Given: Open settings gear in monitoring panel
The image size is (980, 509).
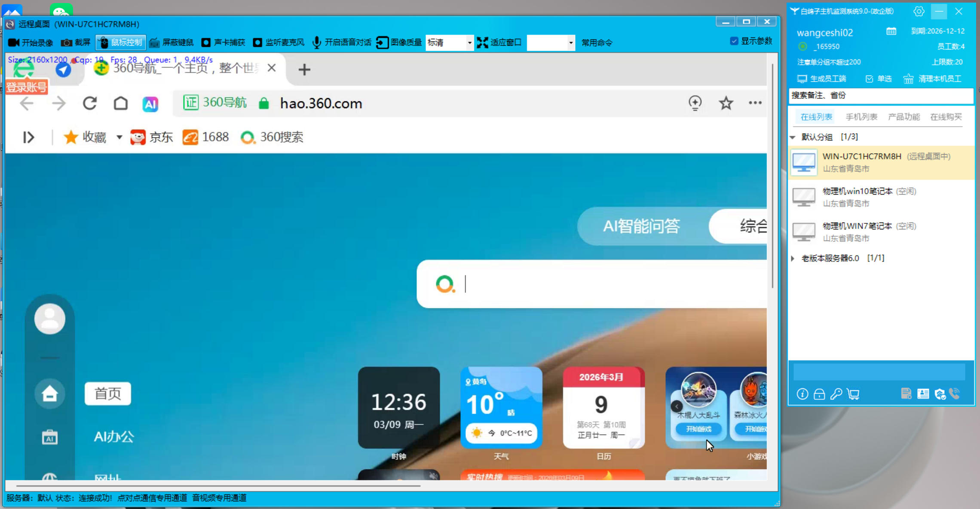Looking at the screenshot, I should [x=919, y=12].
